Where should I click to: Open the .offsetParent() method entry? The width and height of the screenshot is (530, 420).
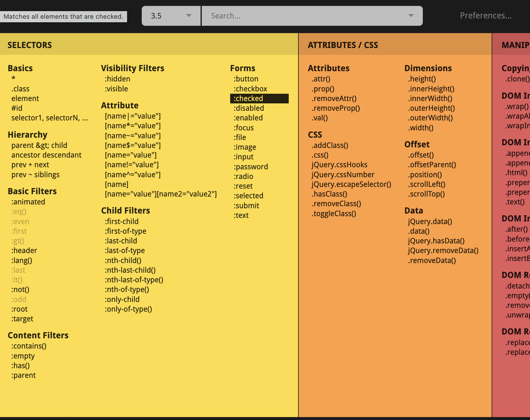[432, 165]
